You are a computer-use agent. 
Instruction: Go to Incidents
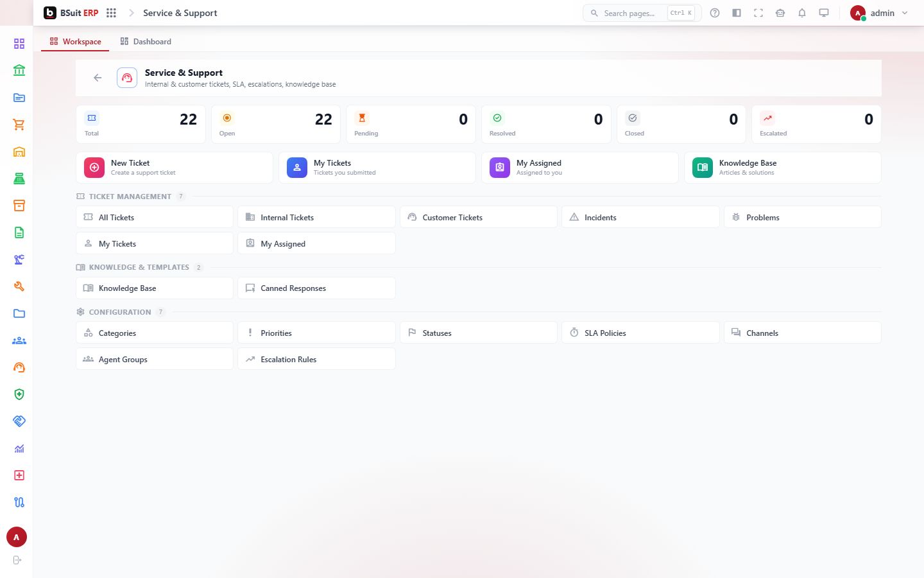(x=640, y=217)
